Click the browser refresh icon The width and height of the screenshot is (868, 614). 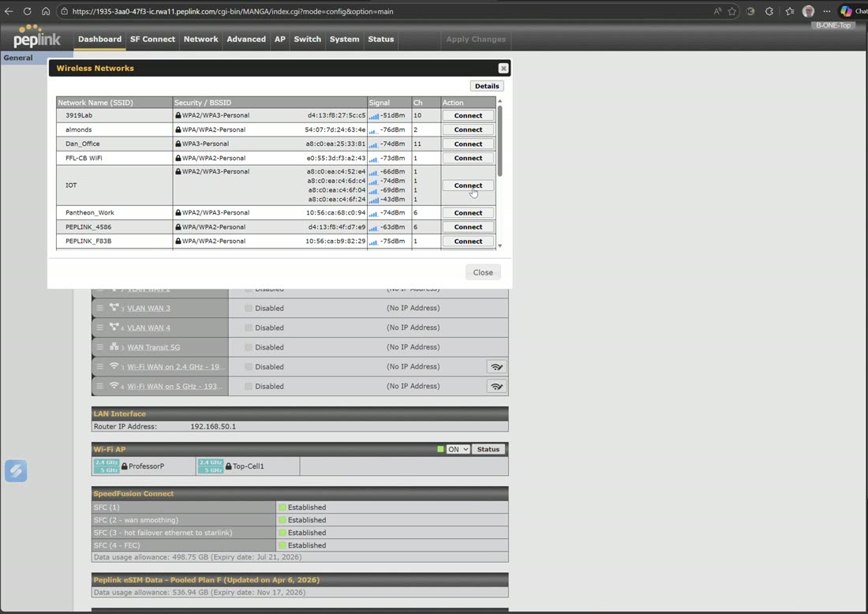(27, 11)
